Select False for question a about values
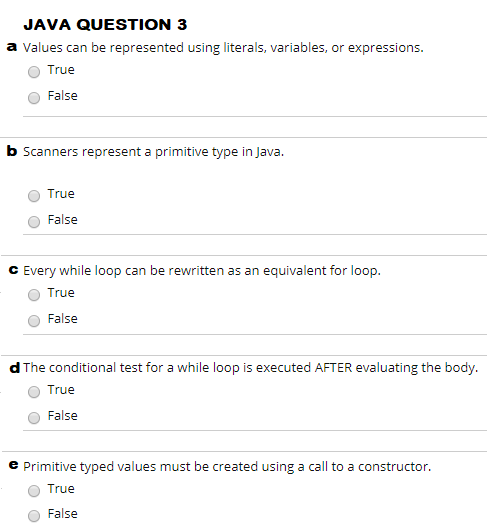487x527 pixels. coord(34,98)
